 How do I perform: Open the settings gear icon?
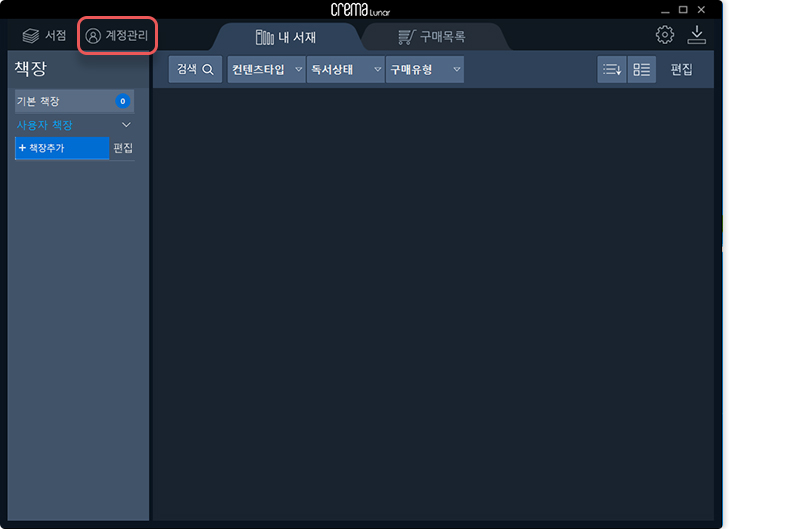click(x=665, y=35)
